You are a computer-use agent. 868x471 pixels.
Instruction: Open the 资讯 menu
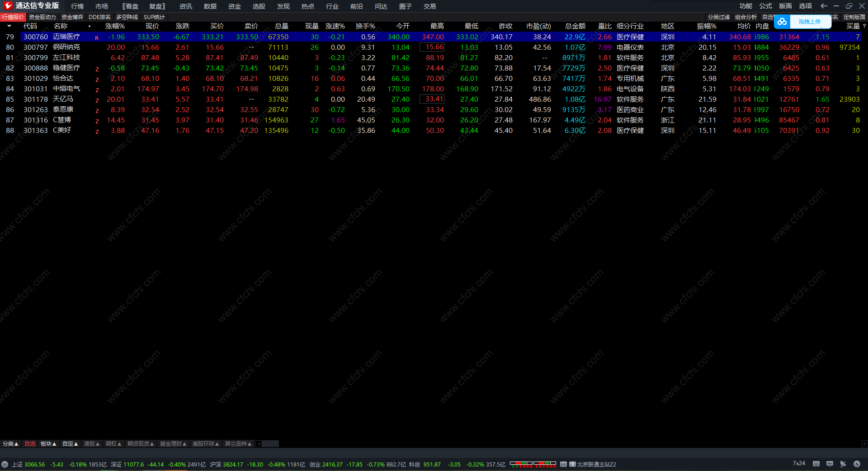(x=186, y=6)
